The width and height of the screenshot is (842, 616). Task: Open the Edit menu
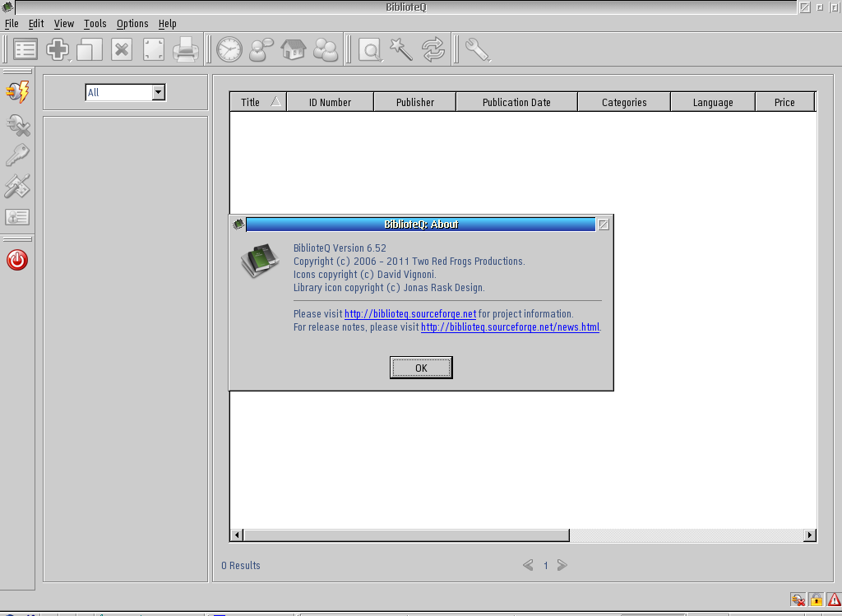(x=36, y=24)
